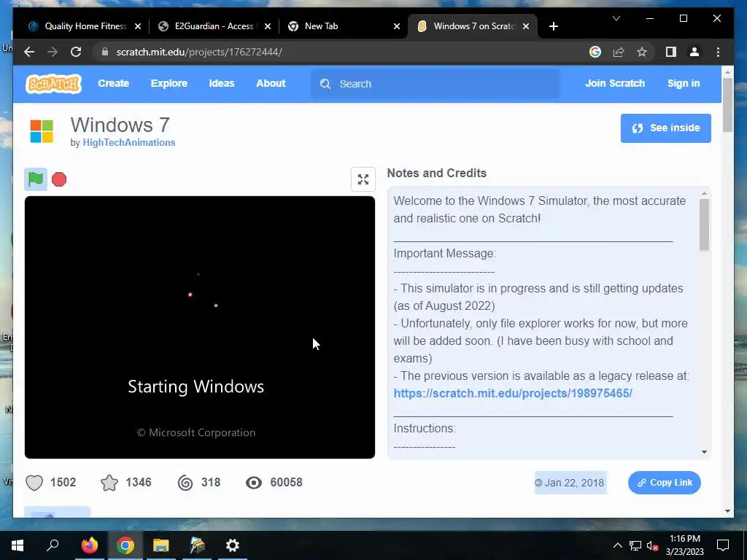The height and width of the screenshot is (560, 747).
Task: Click Join Scratch
Action: tap(615, 83)
